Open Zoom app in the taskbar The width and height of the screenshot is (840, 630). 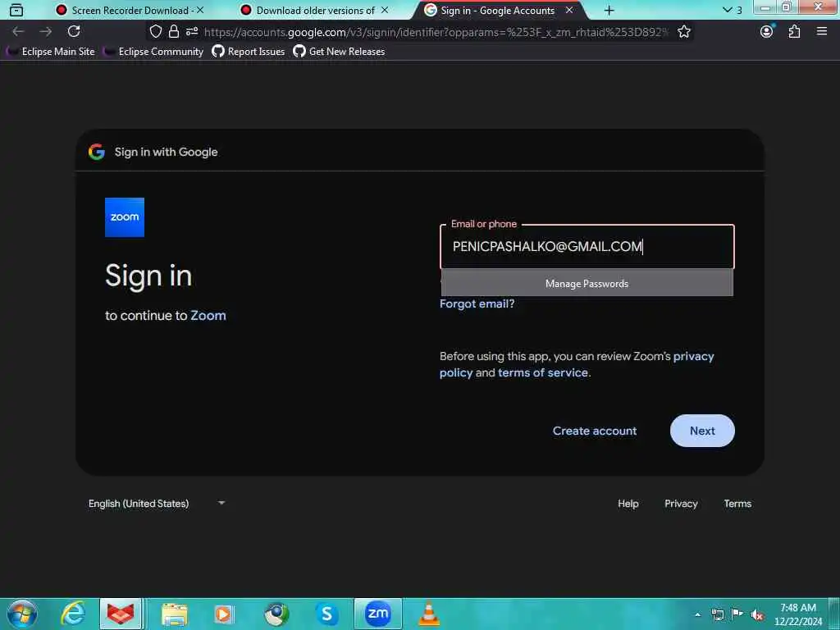click(377, 614)
